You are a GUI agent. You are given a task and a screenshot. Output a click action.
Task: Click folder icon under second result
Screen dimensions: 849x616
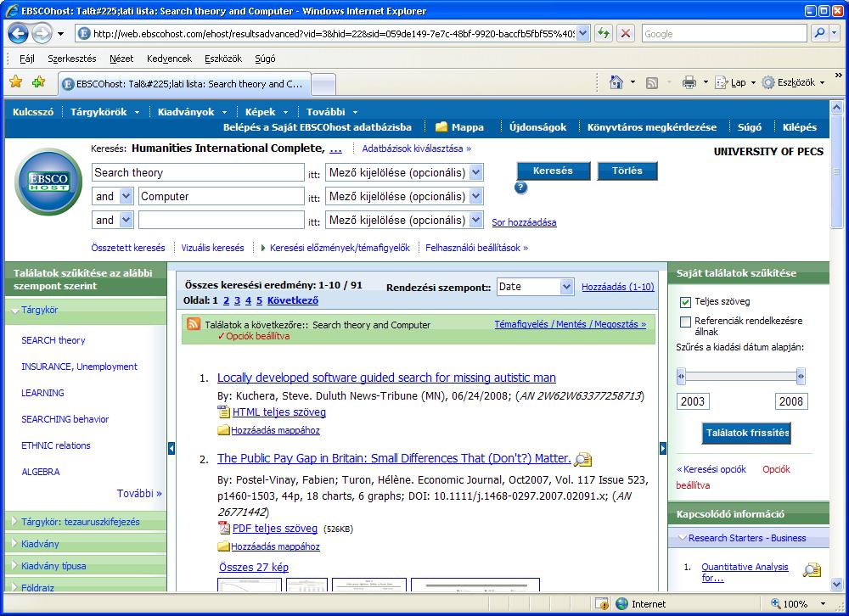[223, 546]
